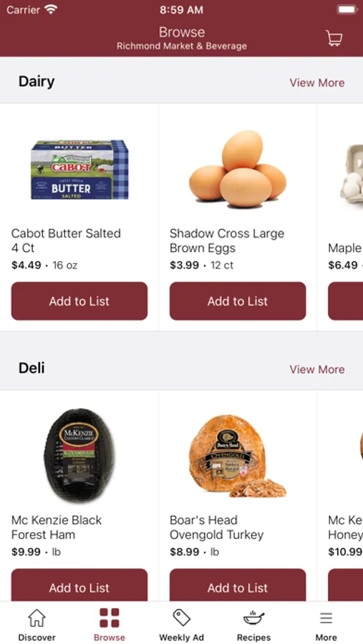Screen dimensions: 363x644
Task: Open the Recipes pan icon
Action: coord(253,618)
